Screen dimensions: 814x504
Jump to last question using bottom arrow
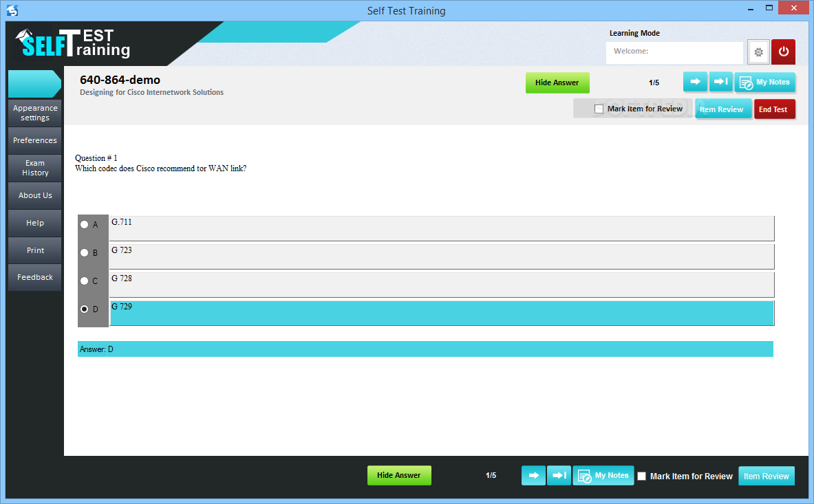559,476
